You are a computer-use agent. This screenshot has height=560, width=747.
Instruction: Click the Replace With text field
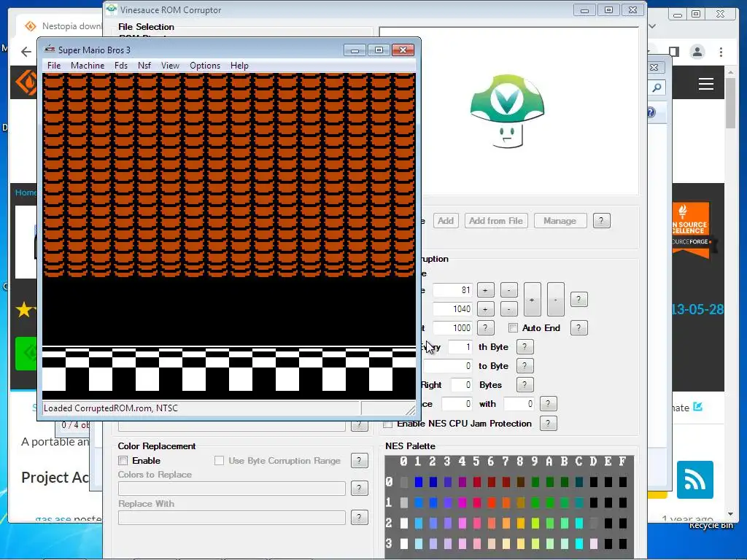(x=231, y=518)
